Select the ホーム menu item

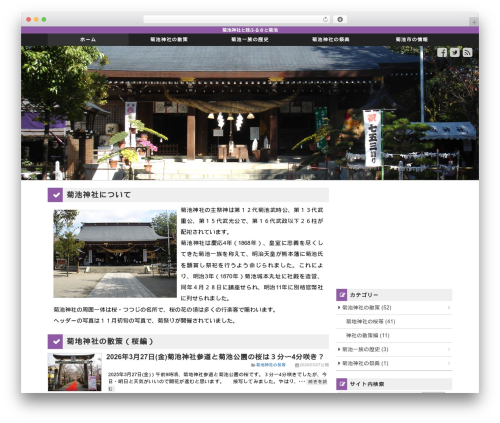pos(88,39)
